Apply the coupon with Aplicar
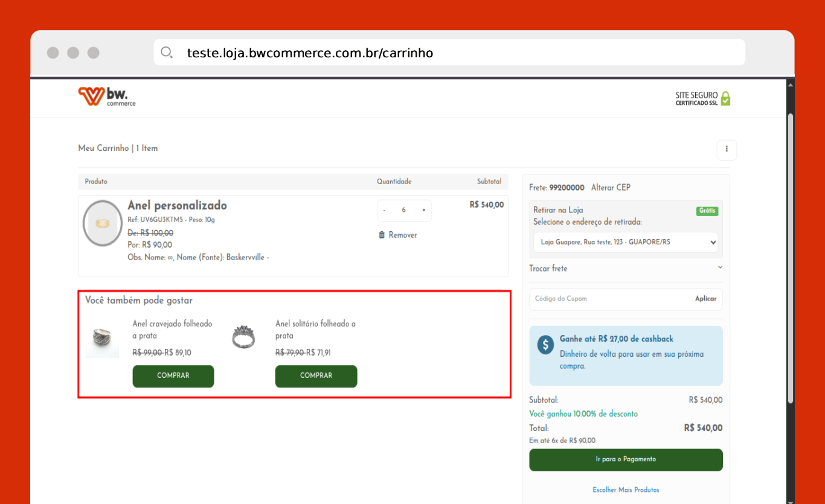The height and width of the screenshot is (504, 825). 705,299
